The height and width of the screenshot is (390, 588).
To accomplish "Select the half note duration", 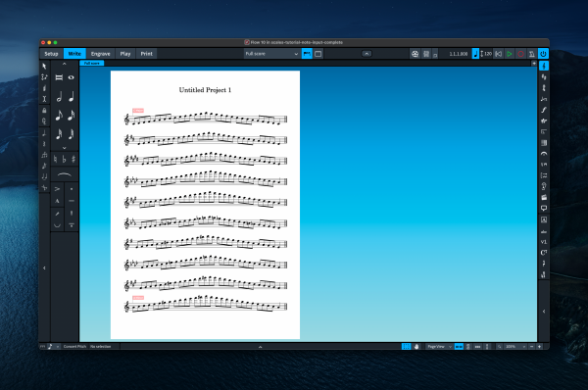I will point(59,97).
